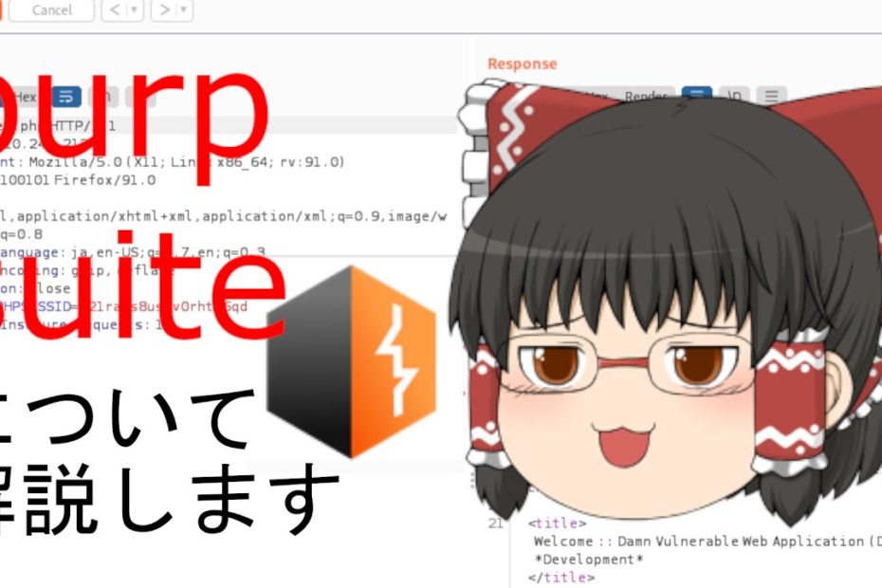The height and width of the screenshot is (588, 882).
Task: Open the forward history dropdown arrow
Action: 184,10
